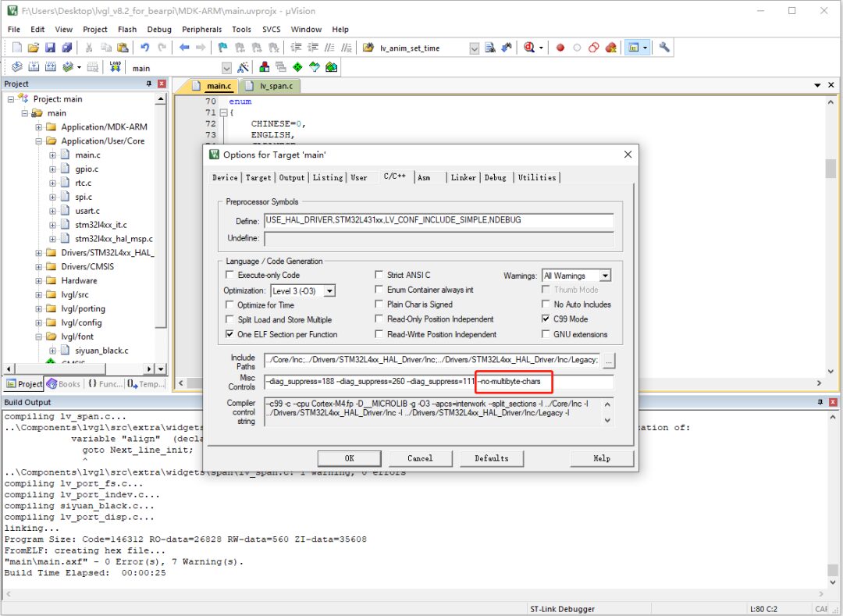This screenshot has height=616, width=843.
Task: Open Manage Project Items icon
Action: pyautogui.click(x=264, y=67)
